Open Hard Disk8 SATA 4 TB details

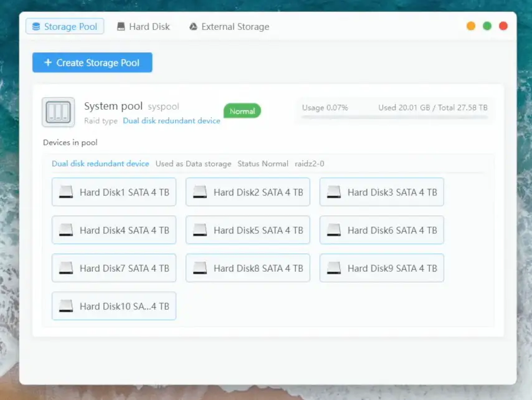247,269
